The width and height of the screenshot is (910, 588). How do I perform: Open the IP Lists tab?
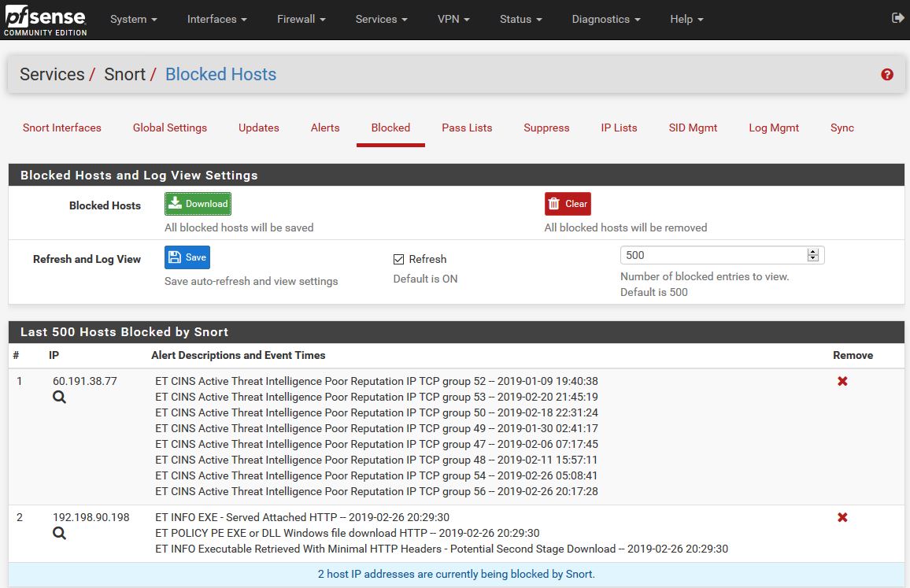620,128
